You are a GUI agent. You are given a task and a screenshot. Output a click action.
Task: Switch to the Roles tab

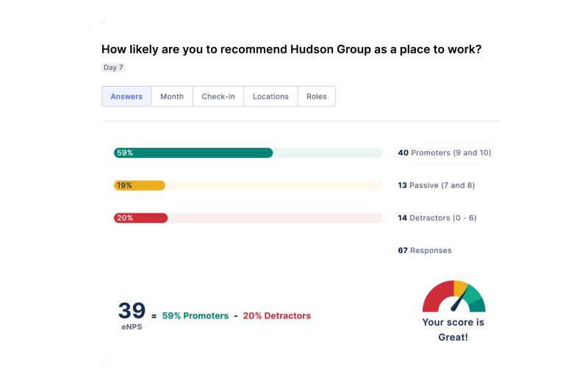point(317,96)
